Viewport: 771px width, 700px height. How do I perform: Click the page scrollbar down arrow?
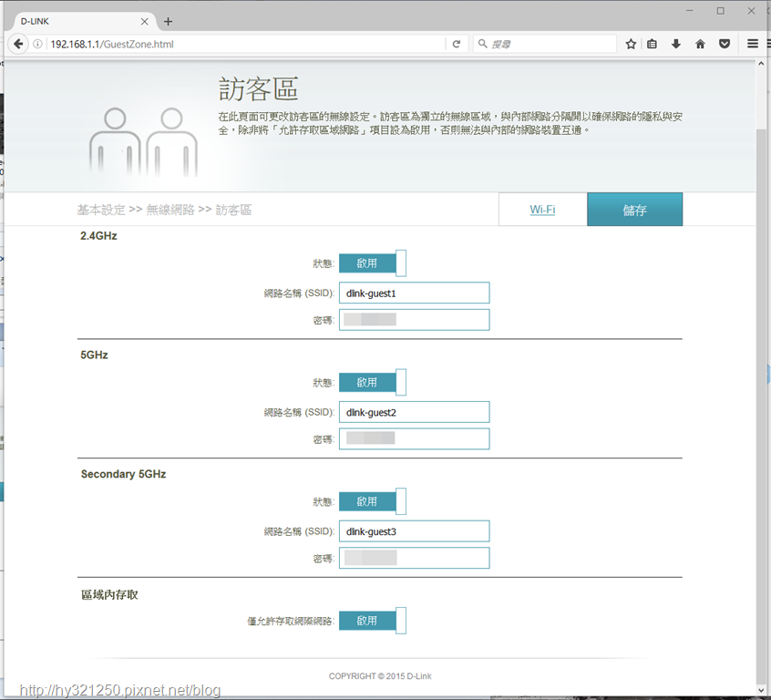pyautogui.click(x=761, y=690)
